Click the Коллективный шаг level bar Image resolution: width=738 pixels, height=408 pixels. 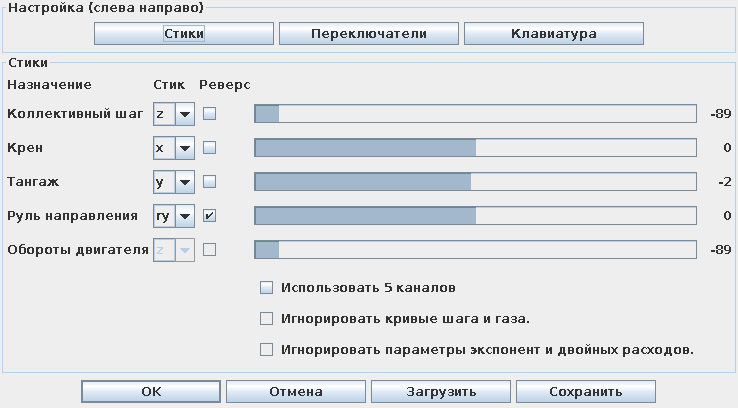475,114
